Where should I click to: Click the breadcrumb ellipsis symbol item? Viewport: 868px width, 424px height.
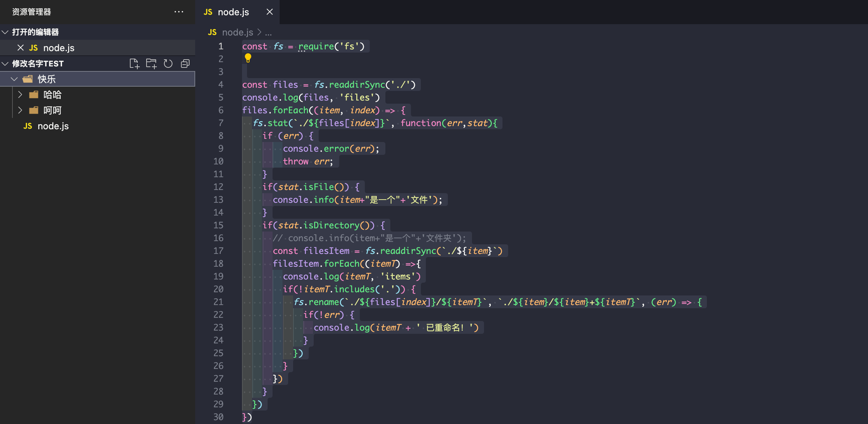point(268,32)
